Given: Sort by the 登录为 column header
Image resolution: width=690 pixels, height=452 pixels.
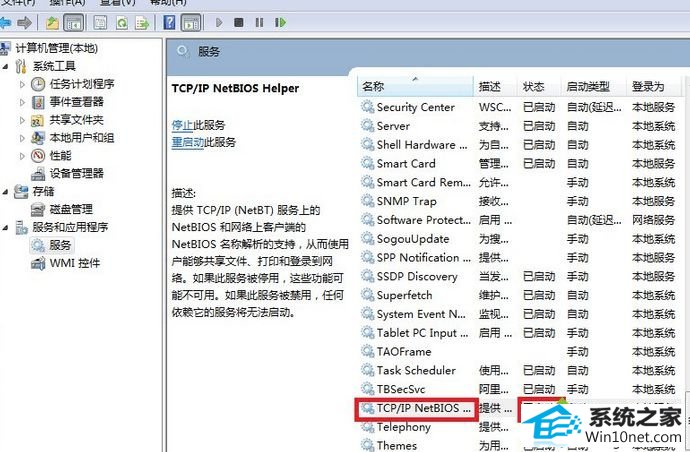Looking at the screenshot, I should coord(653,86).
